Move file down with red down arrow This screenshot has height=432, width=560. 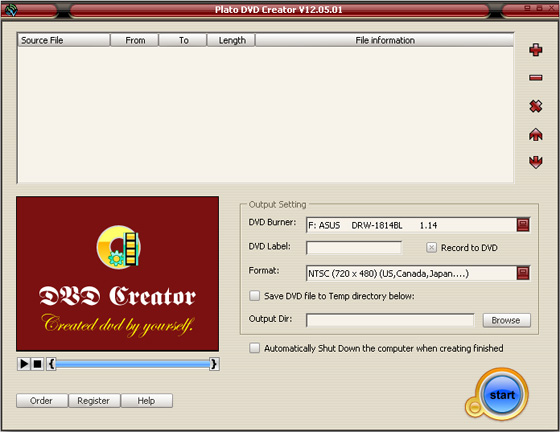click(x=535, y=162)
